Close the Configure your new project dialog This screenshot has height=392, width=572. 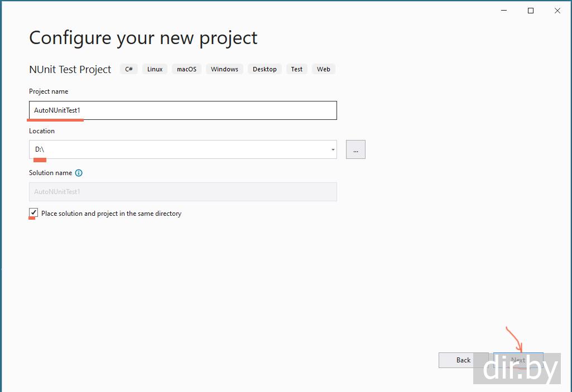(x=557, y=11)
